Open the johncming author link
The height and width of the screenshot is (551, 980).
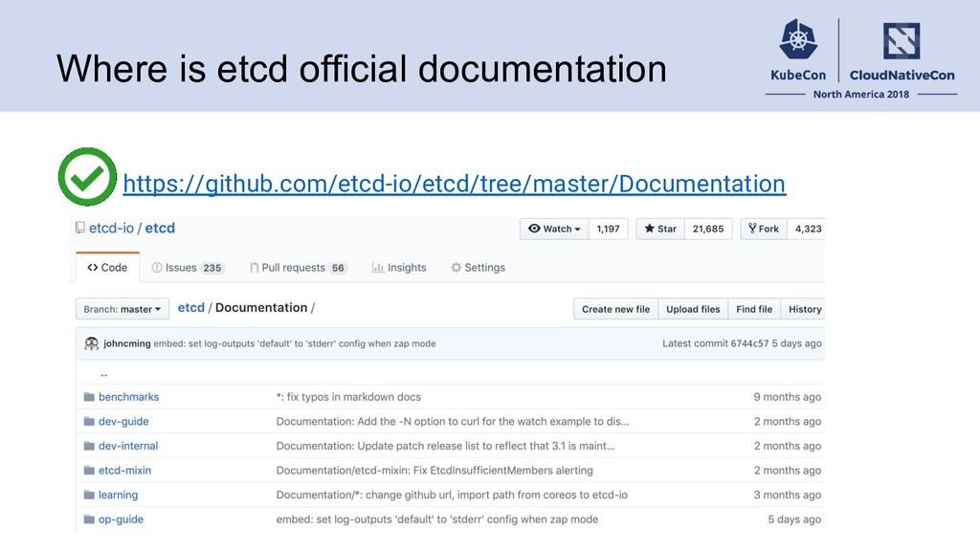(127, 343)
